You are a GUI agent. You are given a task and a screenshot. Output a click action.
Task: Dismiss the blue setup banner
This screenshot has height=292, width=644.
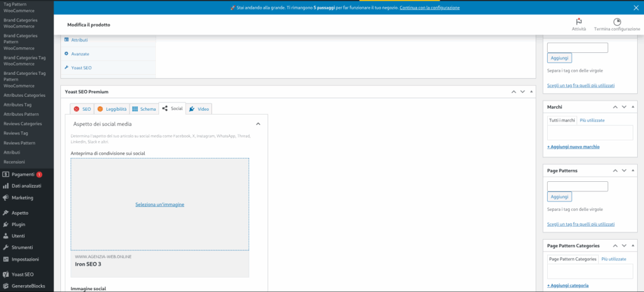pos(636,8)
